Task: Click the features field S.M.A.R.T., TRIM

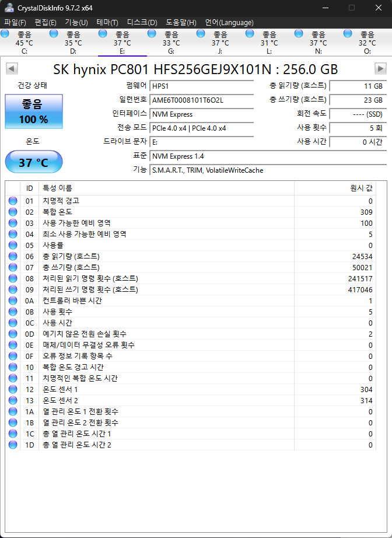Action: (x=268, y=170)
